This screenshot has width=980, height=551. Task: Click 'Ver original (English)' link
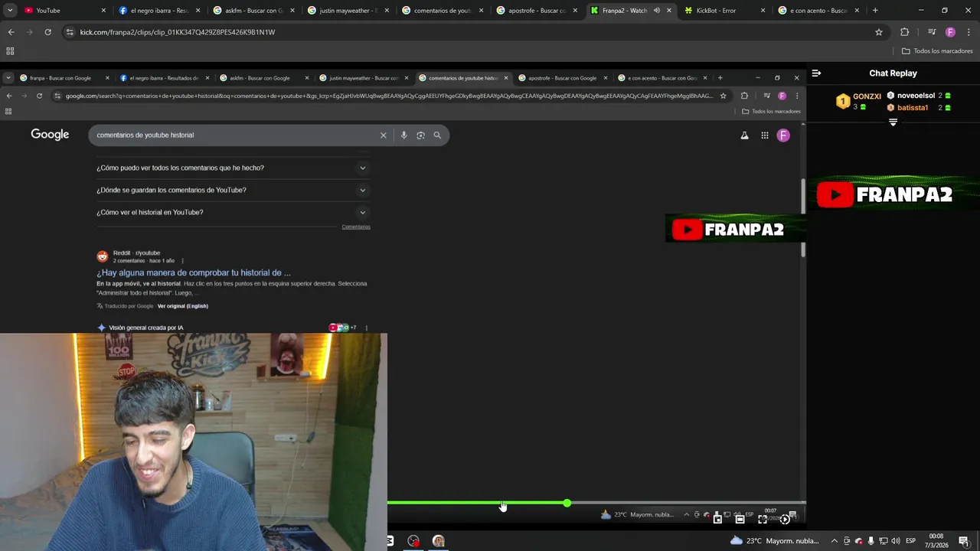point(182,306)
